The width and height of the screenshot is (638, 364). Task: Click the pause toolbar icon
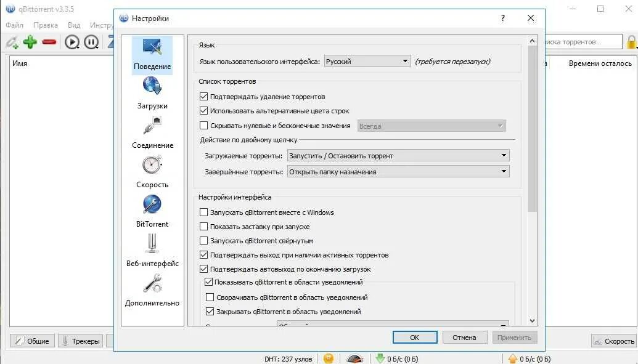(x=91, y=42)
